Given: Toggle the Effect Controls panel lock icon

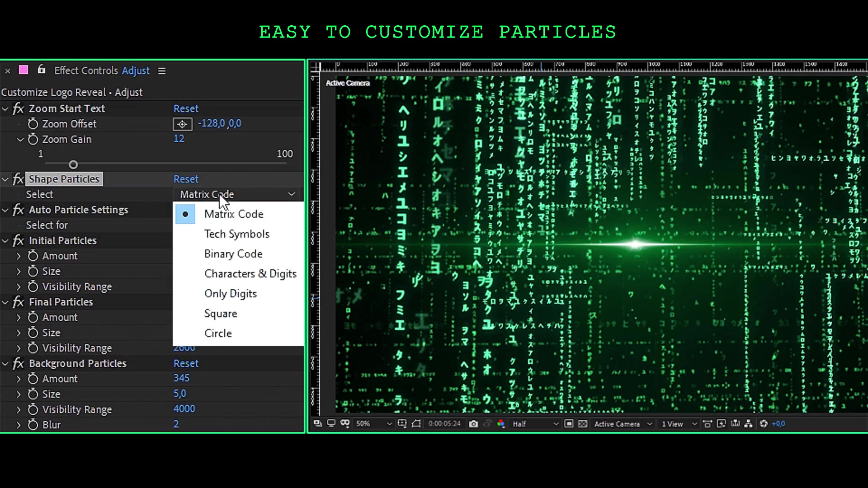Looking at the screenshot, I should [x=41, y=70].
